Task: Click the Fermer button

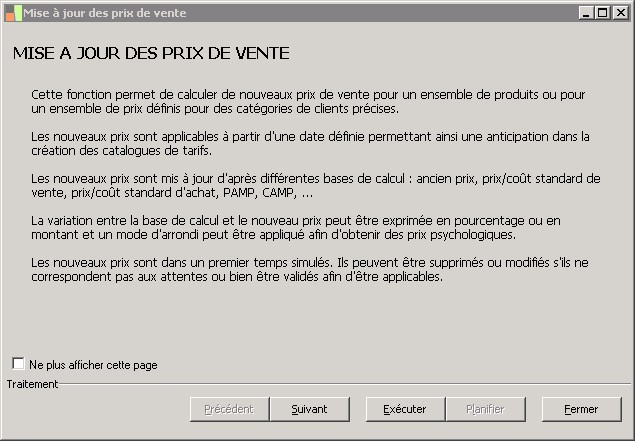Action: pos(581,409)
